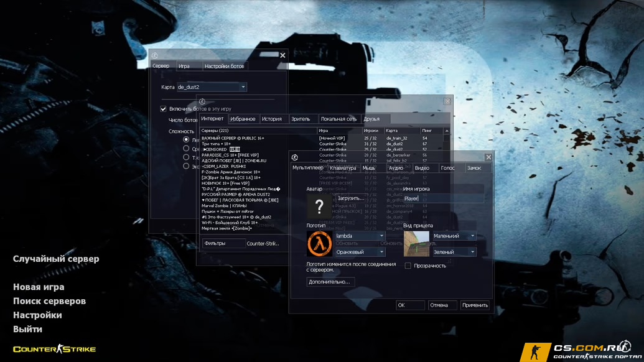
Task: Confirm with the OK button
Action: tap(410, 305)
